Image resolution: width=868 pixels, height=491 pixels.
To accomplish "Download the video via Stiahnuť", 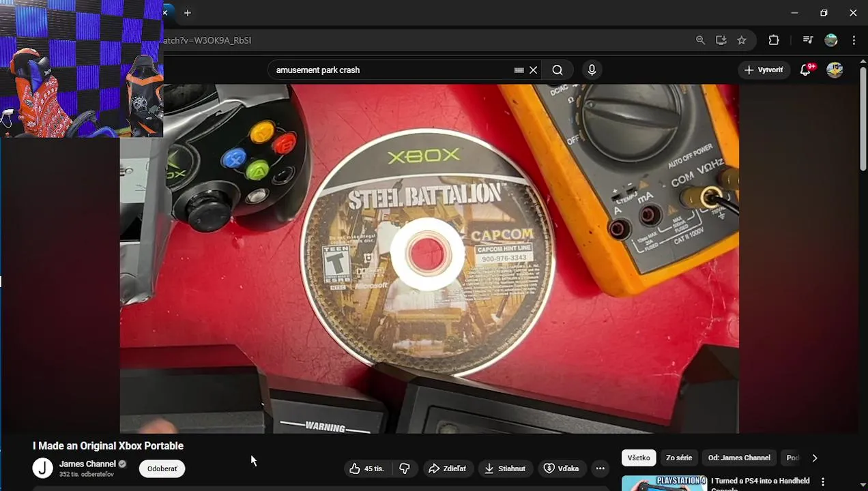I will [x=506, y=468].
